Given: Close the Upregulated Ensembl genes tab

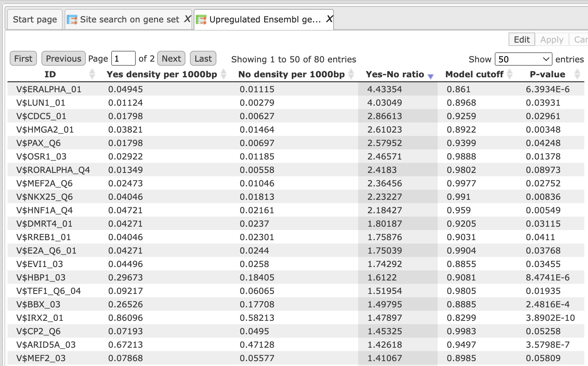Looking at the screenshot, I should pos(329,19).
